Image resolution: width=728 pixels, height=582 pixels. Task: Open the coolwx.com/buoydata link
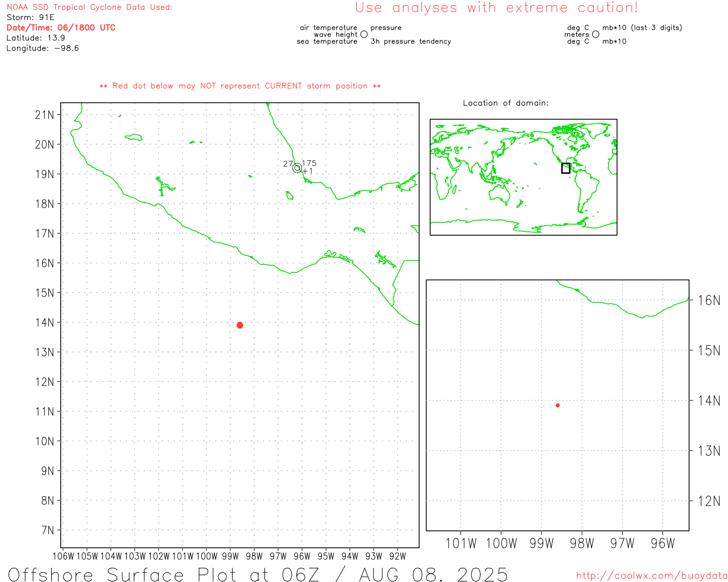(x=652, y=576)
